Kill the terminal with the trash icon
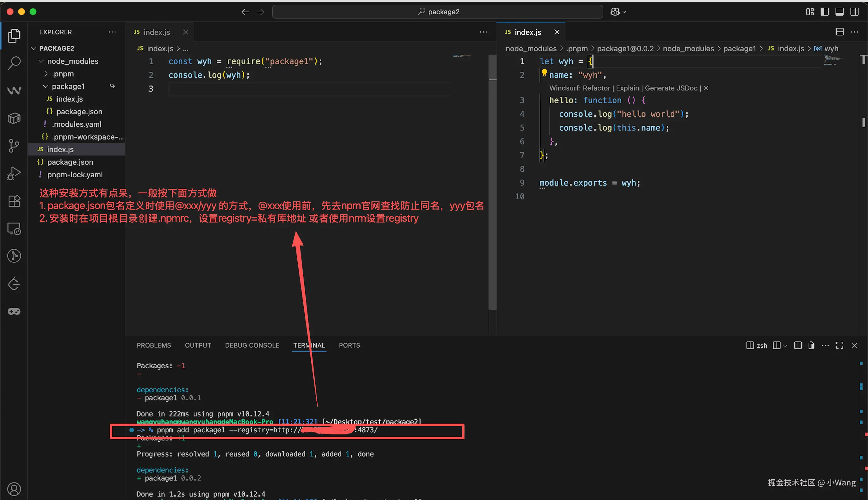This screenshot has width=868, height=500. pos(811,345)
